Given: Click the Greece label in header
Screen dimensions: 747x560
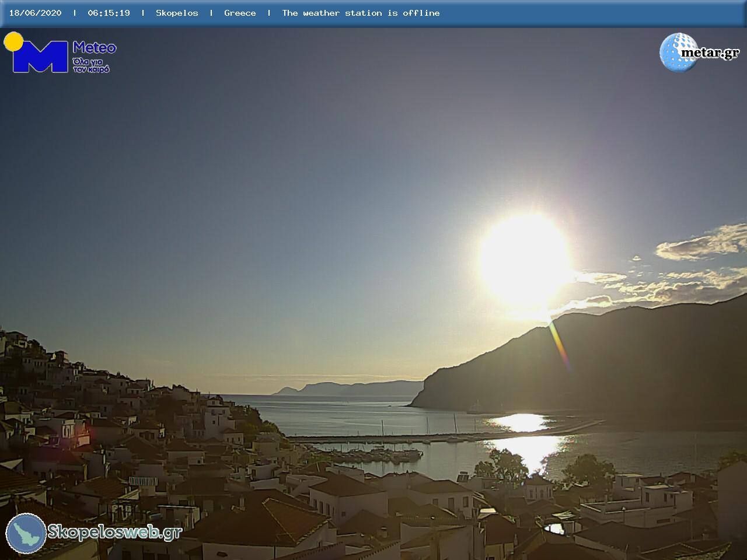Looking at the screenshot, I should tap(240, 13).
